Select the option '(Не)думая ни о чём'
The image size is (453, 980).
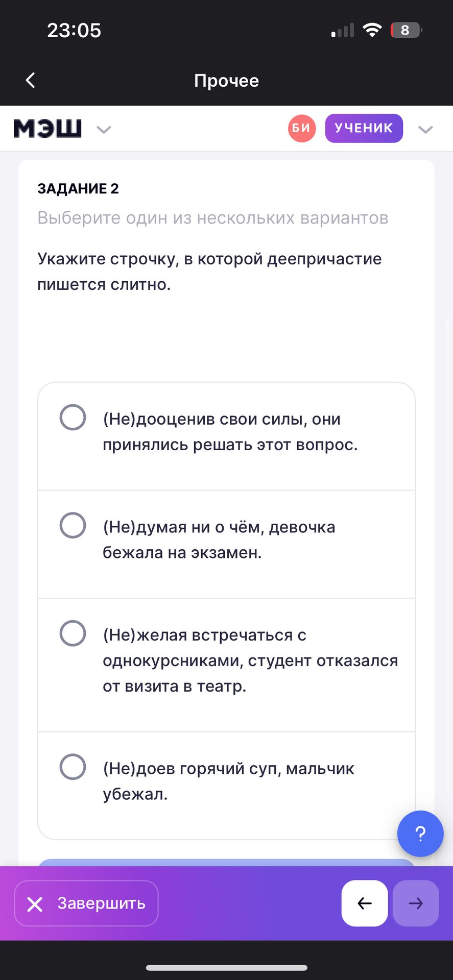coord(73,525)
